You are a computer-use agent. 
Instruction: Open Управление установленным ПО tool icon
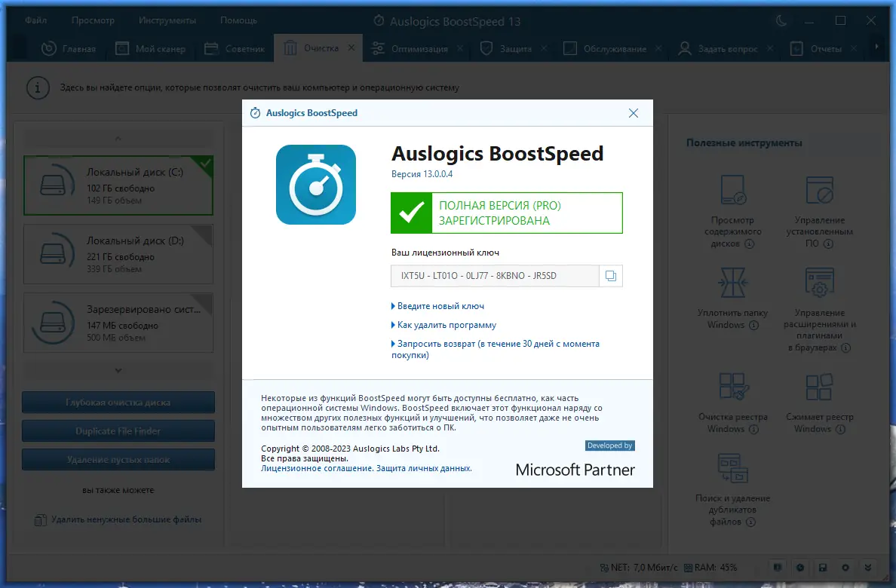[819, 190]
